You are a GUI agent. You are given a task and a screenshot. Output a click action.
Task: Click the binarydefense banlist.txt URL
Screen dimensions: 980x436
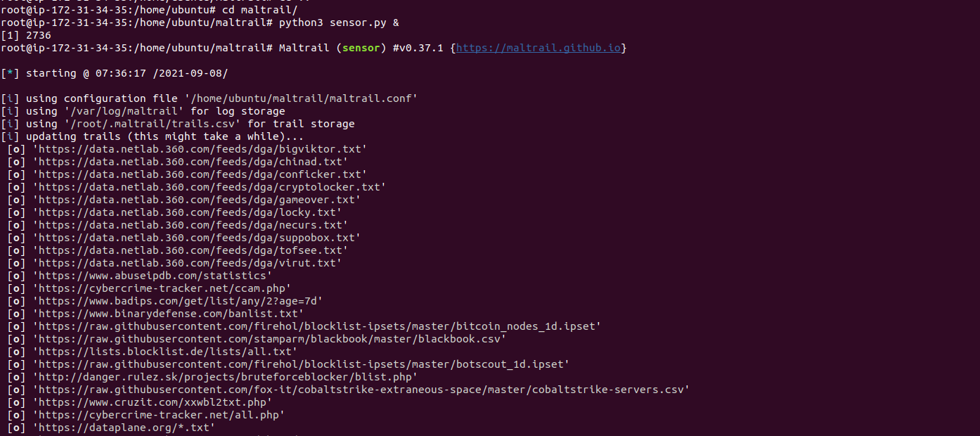click(x=168, y=314)
